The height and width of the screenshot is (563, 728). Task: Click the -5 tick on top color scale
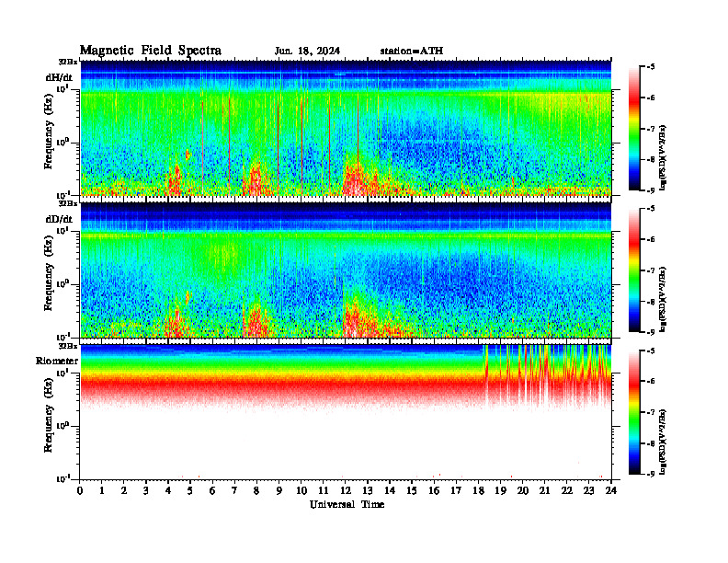[x=651, y=67]
